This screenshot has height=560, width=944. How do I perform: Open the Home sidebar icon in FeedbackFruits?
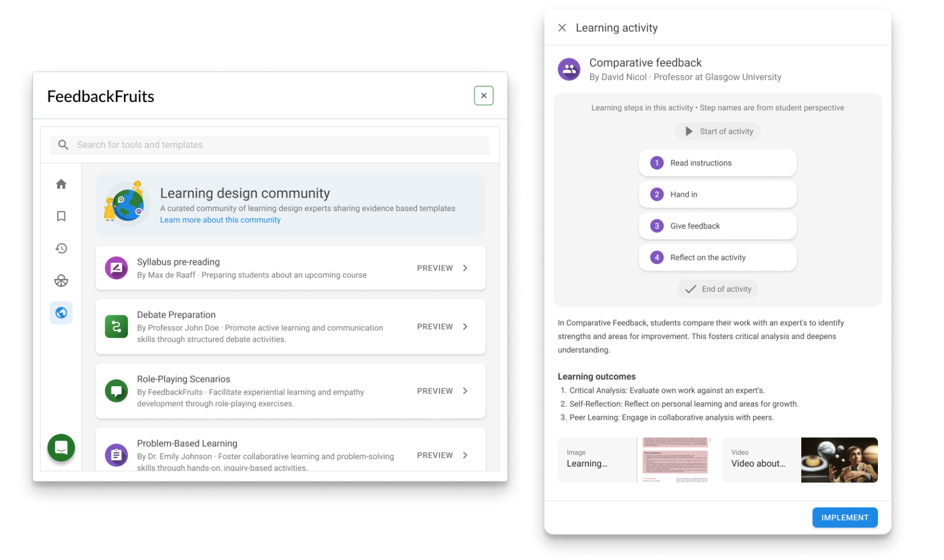point(61,184)
